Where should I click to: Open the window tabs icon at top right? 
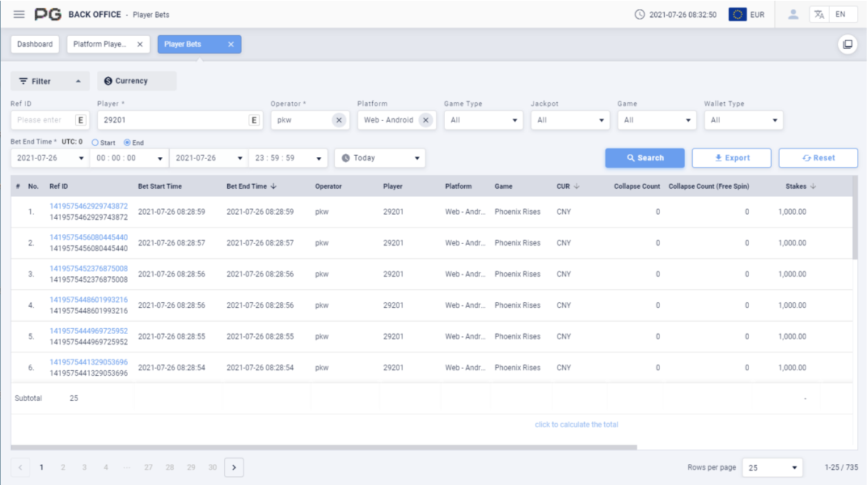(848, 44)
